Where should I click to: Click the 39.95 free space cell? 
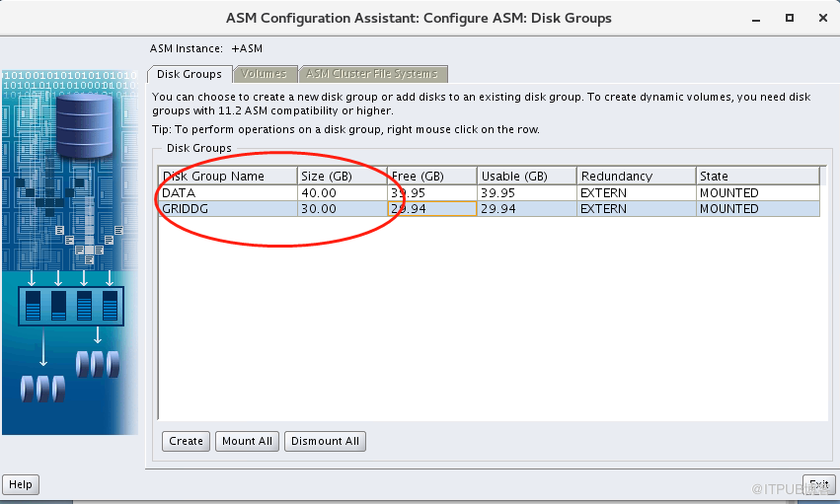coord(431,192)
